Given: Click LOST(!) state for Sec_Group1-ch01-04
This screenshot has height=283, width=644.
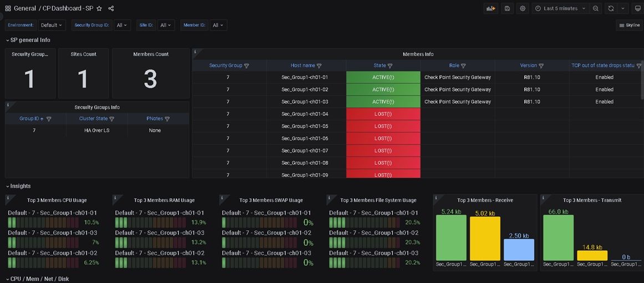Looking at the screenshot, I should (x=383, y=114).
